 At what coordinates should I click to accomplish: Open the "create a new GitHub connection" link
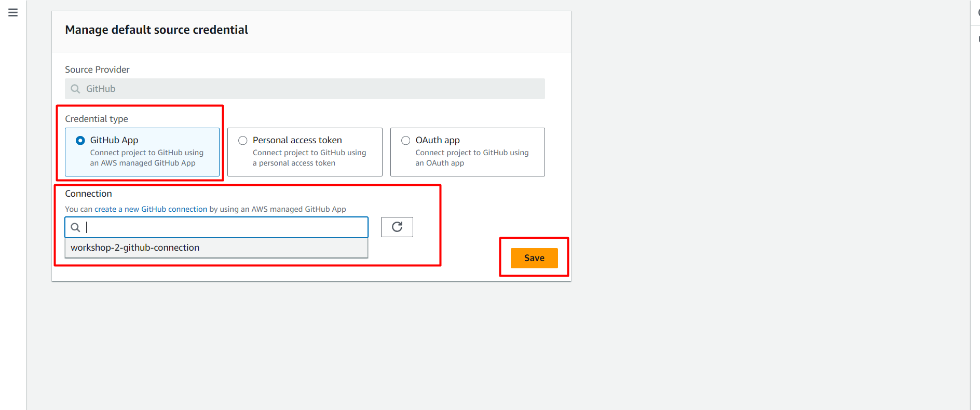151,209
